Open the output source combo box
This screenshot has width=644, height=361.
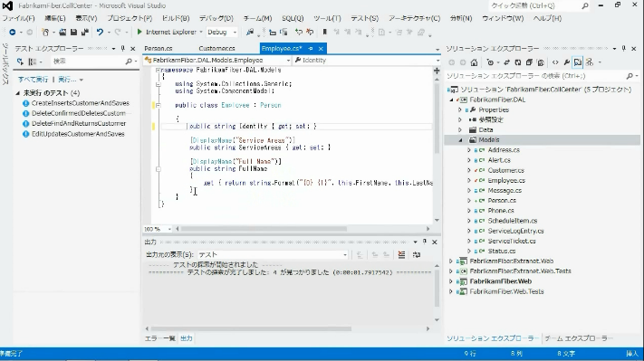pos(273,255)
